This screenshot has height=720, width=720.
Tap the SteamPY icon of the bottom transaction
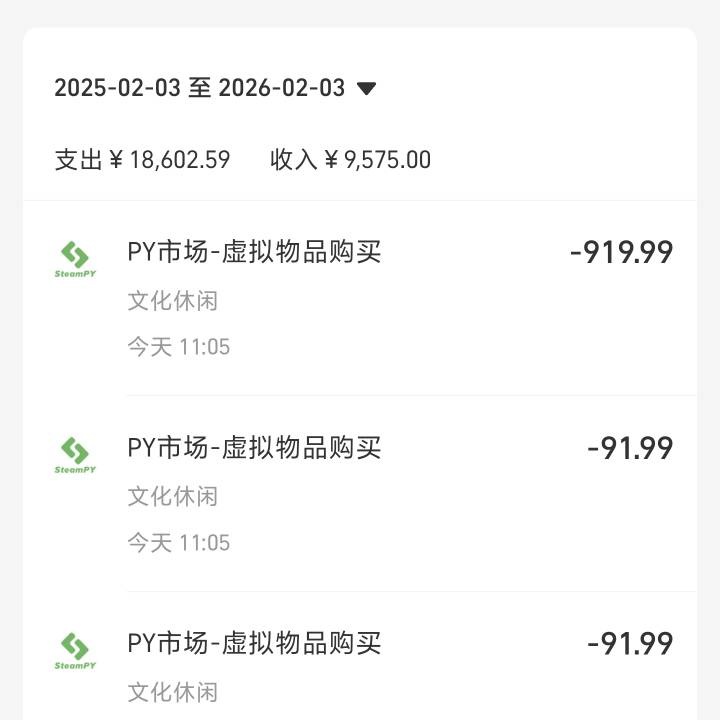coord(75,650)
